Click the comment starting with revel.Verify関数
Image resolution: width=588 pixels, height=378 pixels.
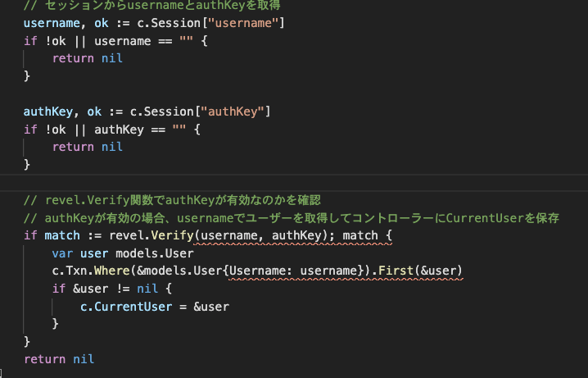(173, 200)
